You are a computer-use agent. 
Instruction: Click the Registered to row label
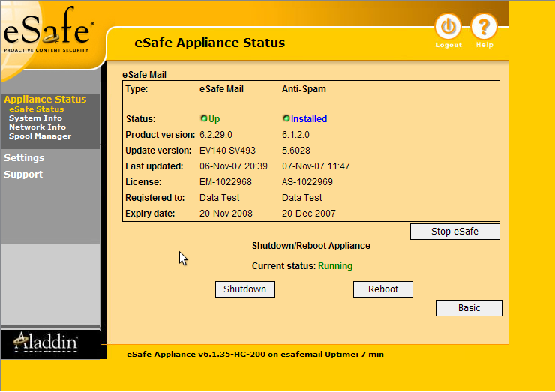154,197
